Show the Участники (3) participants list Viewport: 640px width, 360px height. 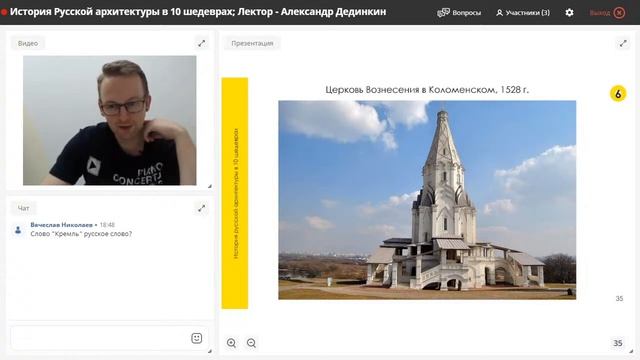(523, 13)
